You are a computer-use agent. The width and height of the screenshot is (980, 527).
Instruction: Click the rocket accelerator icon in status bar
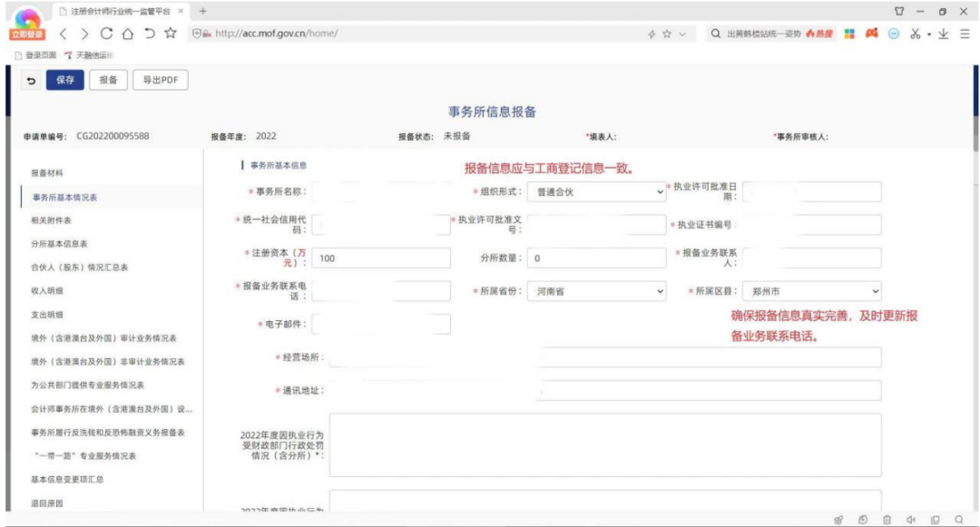[839, 519]
